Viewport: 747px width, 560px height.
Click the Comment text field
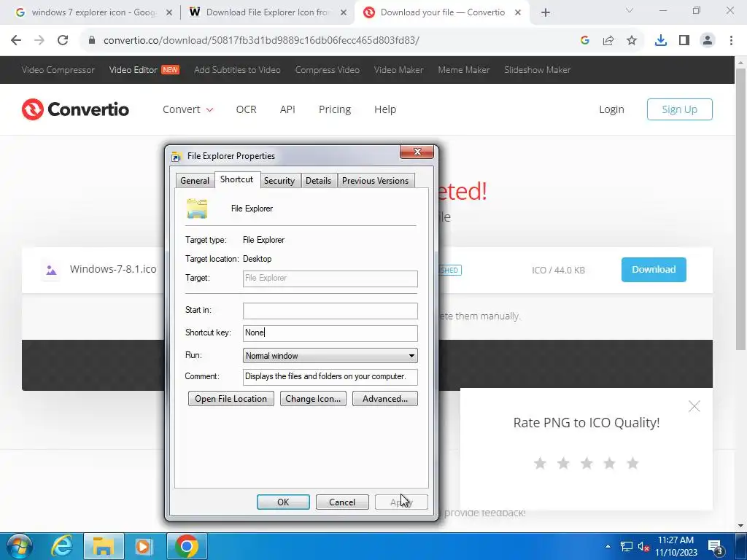click(x=330, y=377)
